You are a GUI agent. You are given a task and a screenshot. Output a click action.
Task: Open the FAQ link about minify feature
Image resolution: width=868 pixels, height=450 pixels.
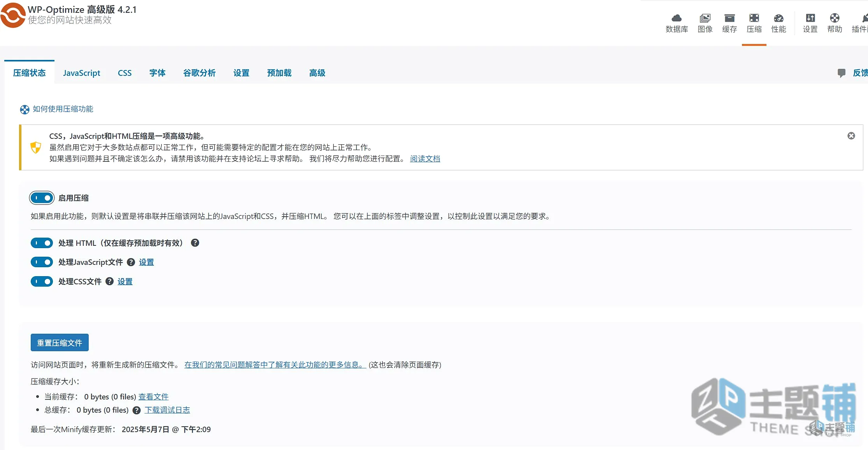tap(275, 365)
